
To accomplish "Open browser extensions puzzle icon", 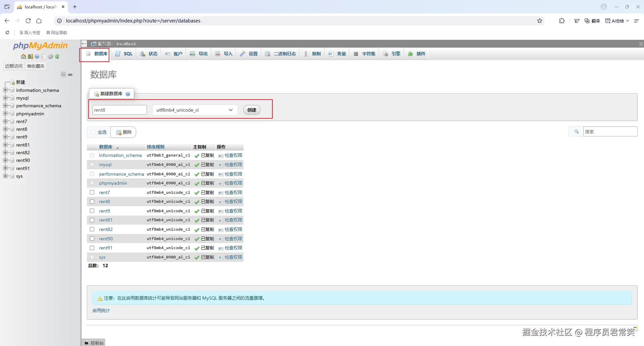I will [x=562, y=21].
